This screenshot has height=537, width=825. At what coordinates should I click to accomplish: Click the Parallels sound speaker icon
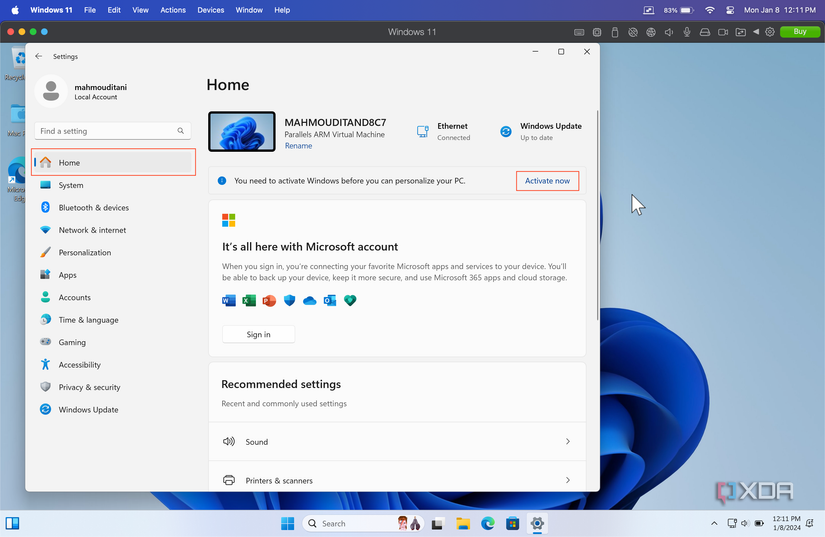(x=669, y=32)
